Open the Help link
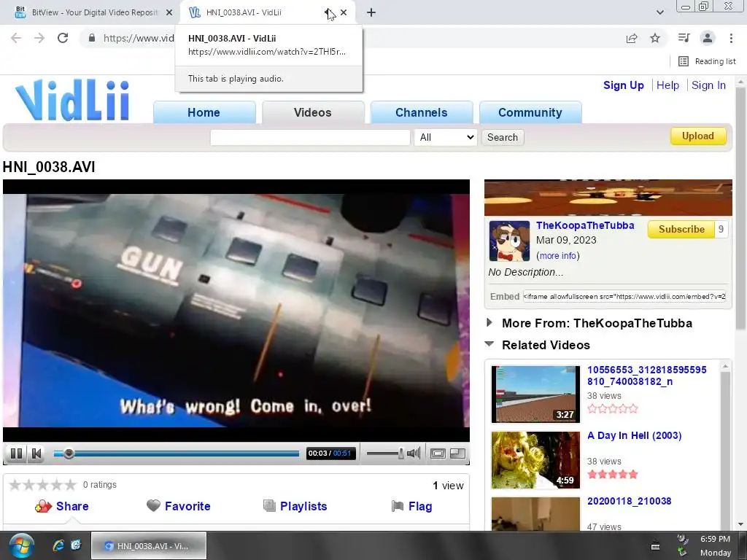 coord(667,85)
